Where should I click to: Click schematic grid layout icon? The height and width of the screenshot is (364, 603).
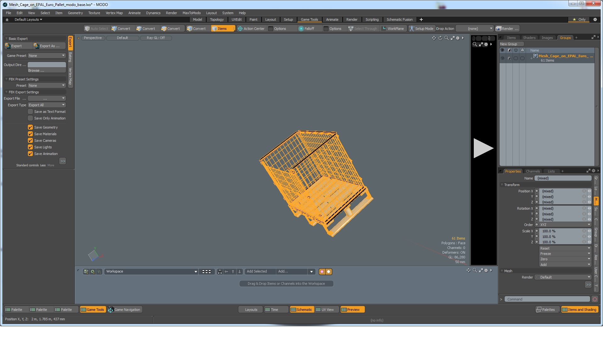coord(207,272)
